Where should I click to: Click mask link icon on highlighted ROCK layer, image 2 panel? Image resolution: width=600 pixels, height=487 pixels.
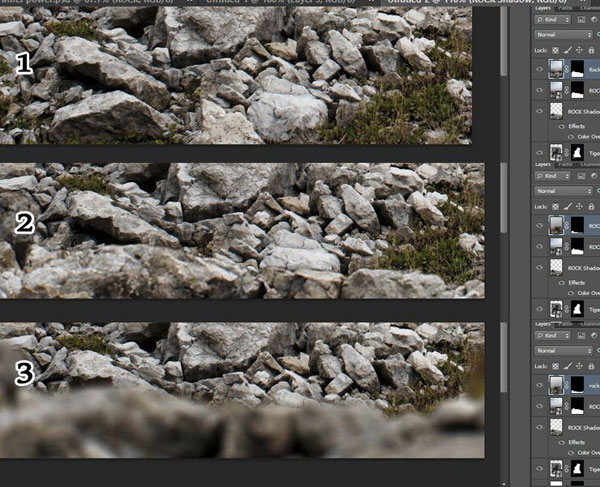click(567, 226)
